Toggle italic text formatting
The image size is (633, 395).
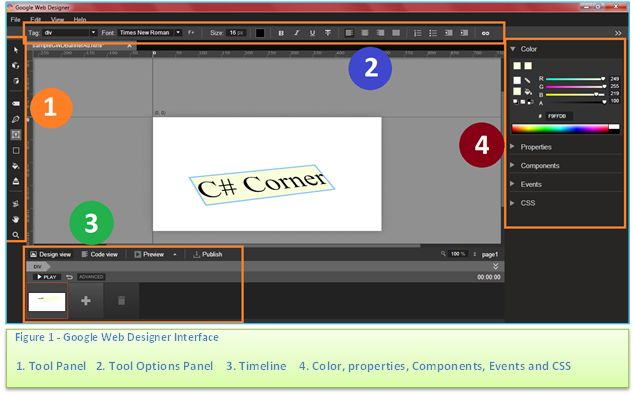click(296, 33)
